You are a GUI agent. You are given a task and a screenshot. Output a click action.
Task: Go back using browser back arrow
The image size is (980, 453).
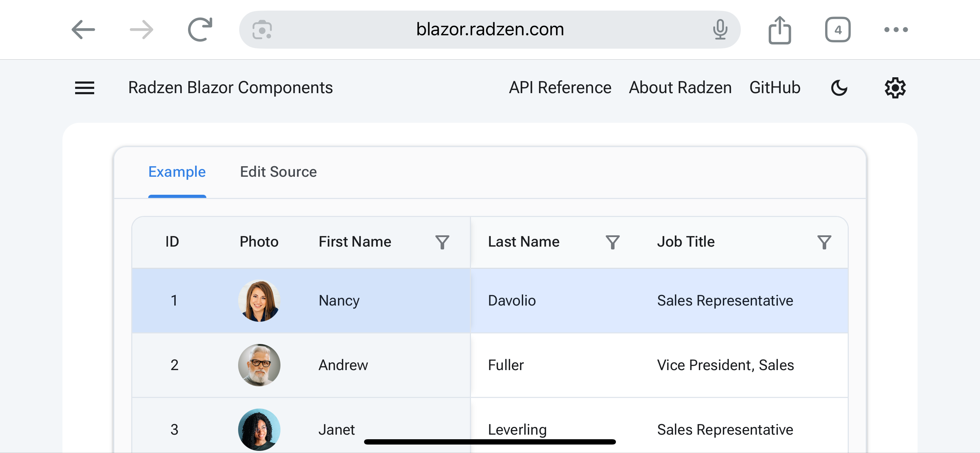pos(83,30)
